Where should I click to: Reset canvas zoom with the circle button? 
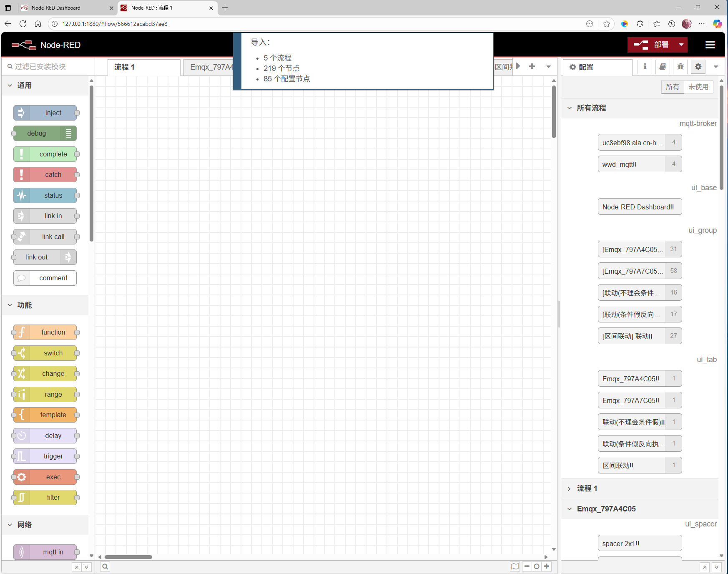pos(537,566)
